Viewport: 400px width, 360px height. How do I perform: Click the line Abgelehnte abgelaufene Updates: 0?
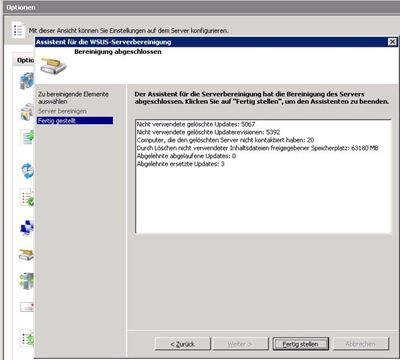click(186, 156)
